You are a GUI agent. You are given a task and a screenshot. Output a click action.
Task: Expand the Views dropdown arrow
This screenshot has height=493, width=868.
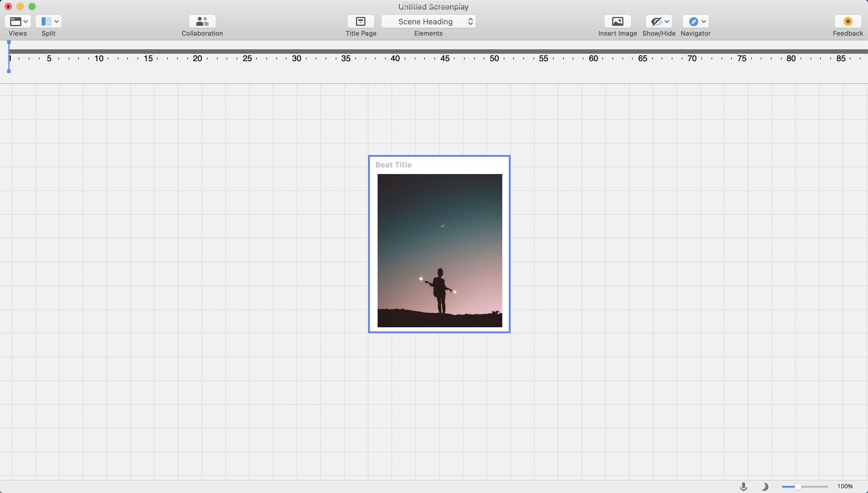[x=26, y=21]
